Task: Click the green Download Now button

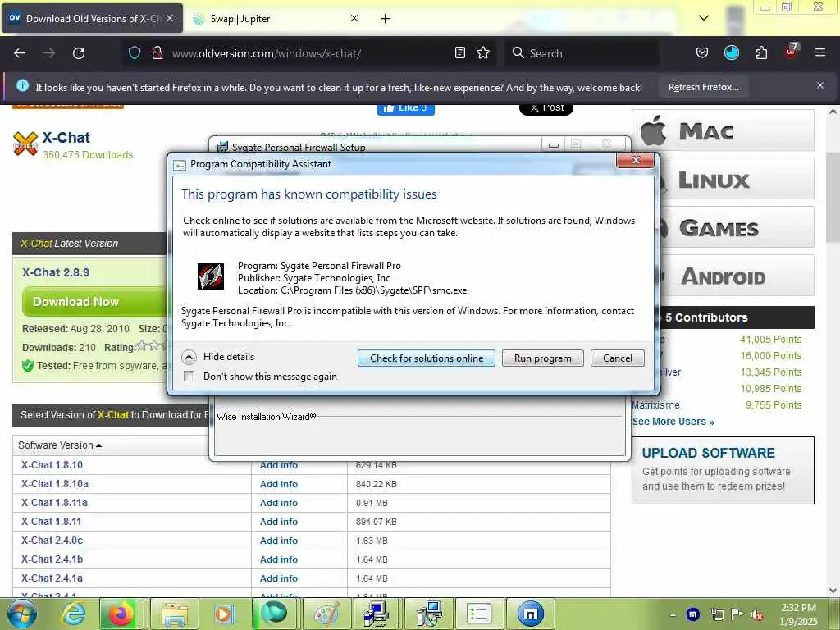Action: point(95,302)
